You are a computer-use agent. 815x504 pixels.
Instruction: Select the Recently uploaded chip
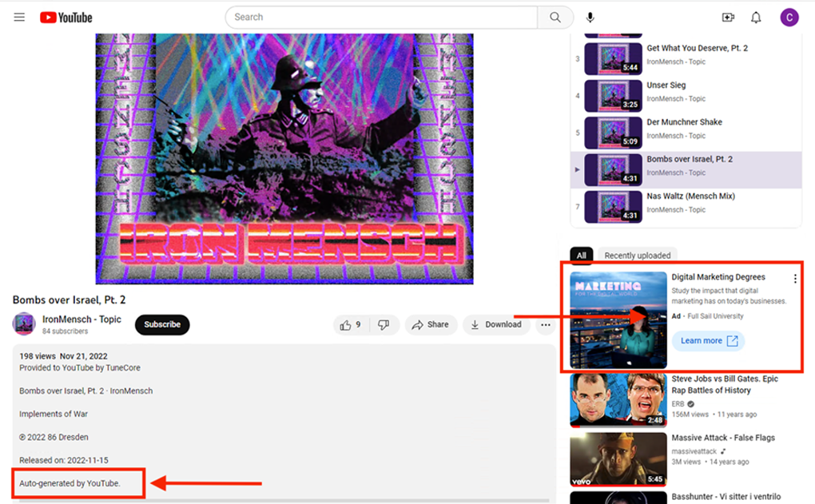[x=637, y=256]
